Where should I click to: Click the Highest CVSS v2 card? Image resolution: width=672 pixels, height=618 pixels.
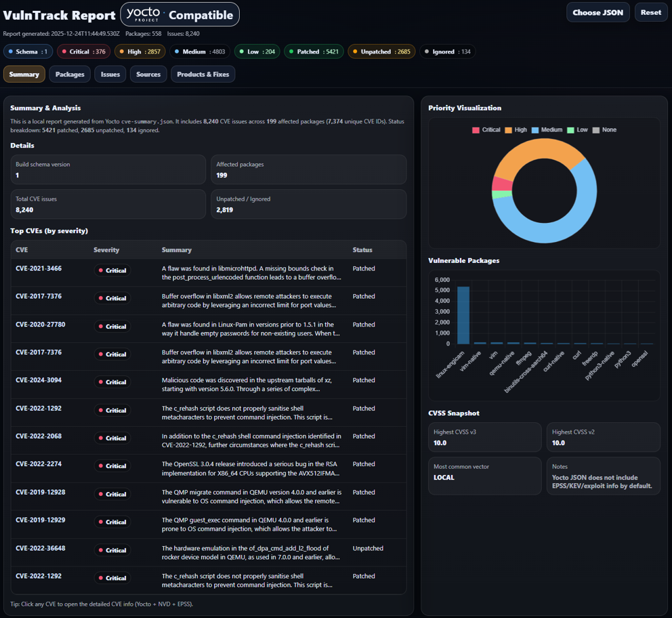603,437
